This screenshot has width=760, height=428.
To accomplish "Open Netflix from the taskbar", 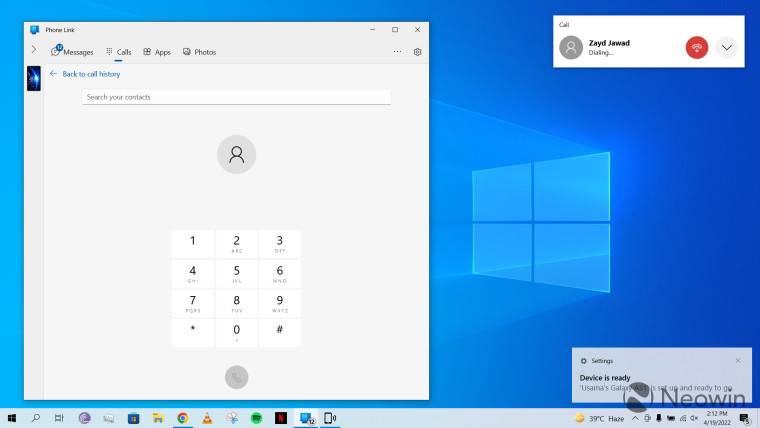I will coord(280,418).
